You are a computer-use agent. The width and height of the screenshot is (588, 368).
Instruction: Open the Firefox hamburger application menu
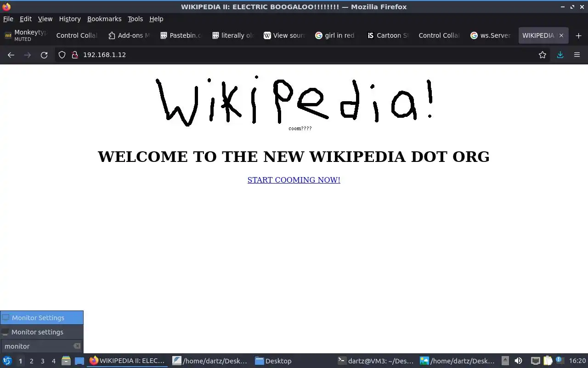[577, 55]
